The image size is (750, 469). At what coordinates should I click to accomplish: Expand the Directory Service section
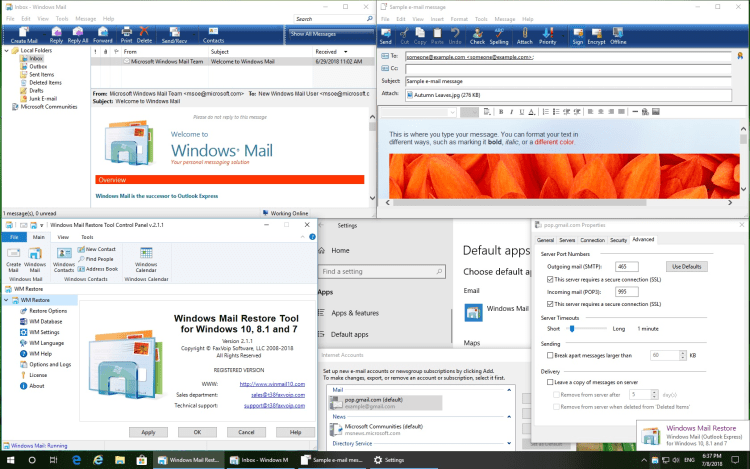pos(509,443)
